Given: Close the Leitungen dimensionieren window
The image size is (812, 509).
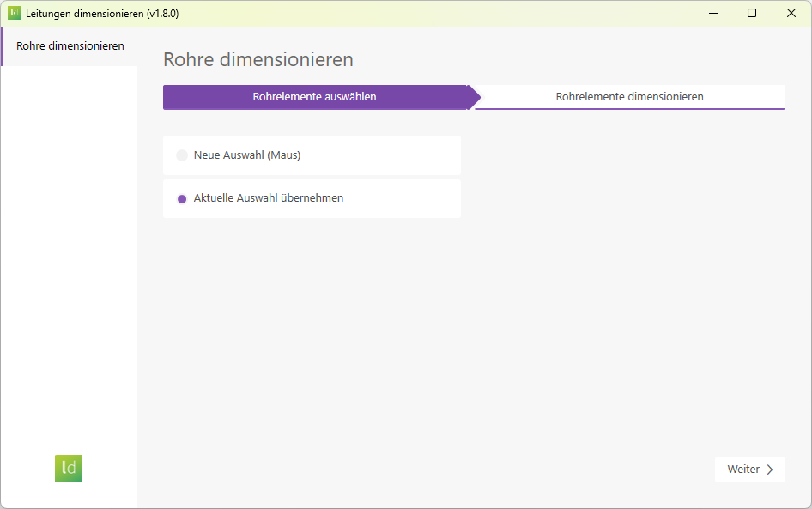Looking at the screenshot, I should click(x=791, y=13).
